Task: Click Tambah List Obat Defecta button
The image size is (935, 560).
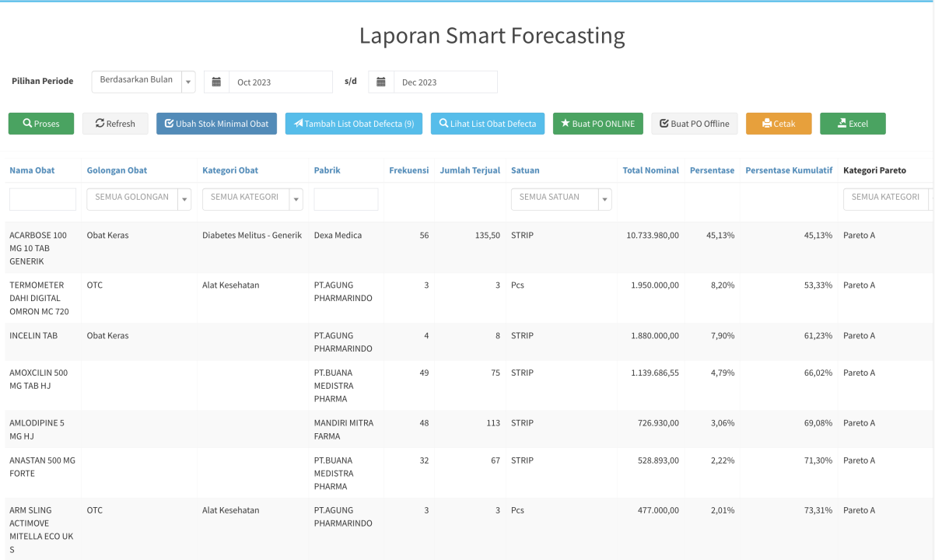Action: pyautogui.click(x=354, y=124)
